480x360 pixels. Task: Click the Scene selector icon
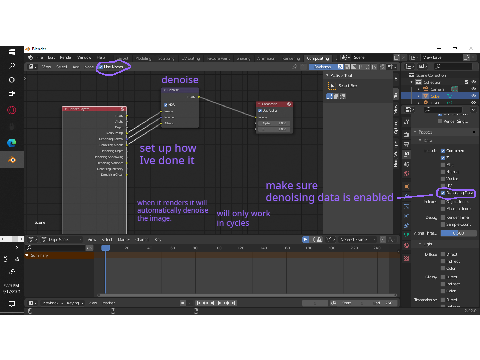click(x=345, y=58)
